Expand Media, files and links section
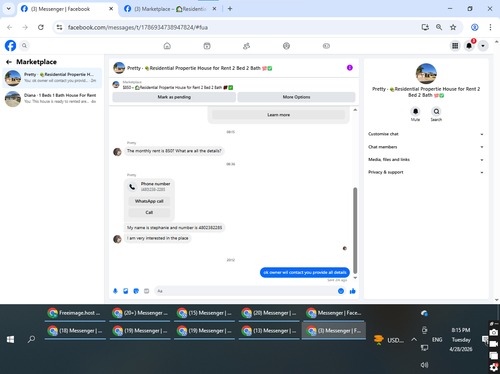 (x=426, y=159)
